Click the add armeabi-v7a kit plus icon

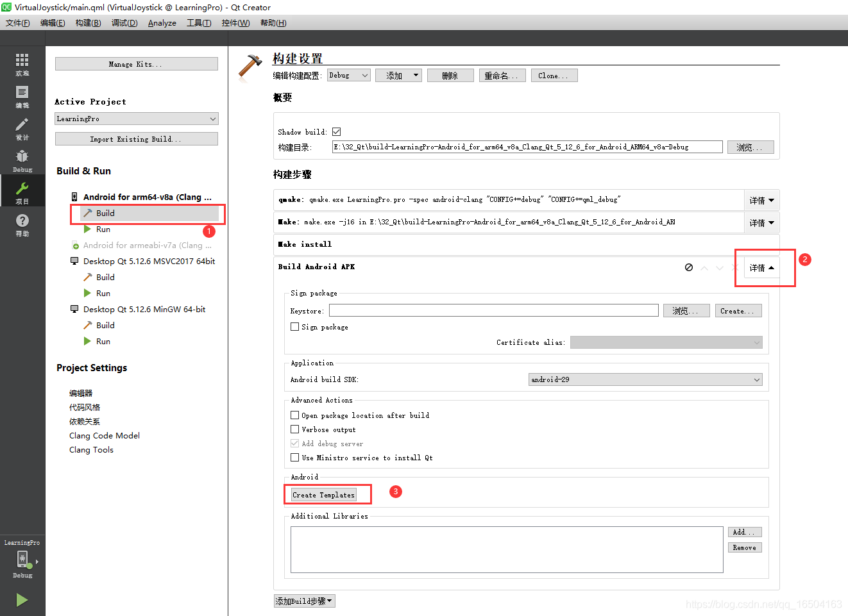75,246
